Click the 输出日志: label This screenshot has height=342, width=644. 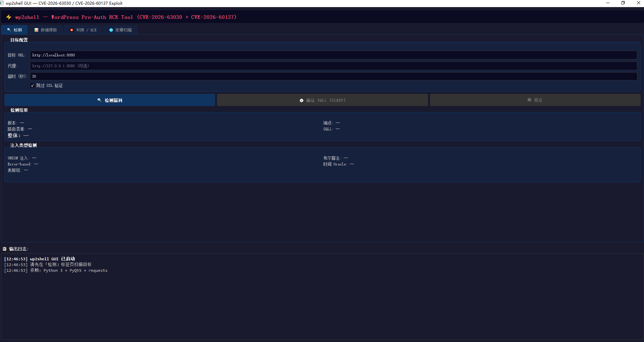(x=19, y=249)
